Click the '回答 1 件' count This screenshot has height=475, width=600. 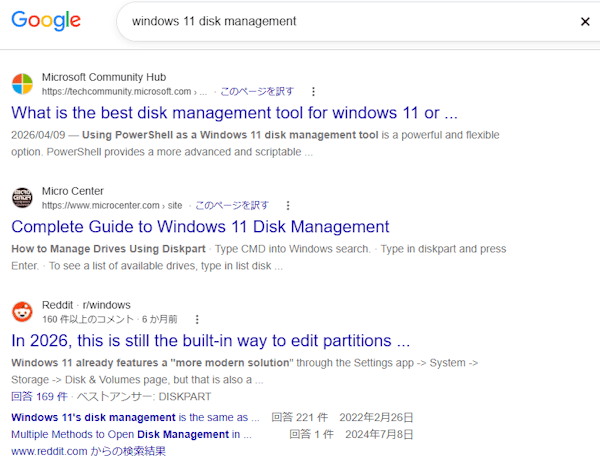coord(311,434)
